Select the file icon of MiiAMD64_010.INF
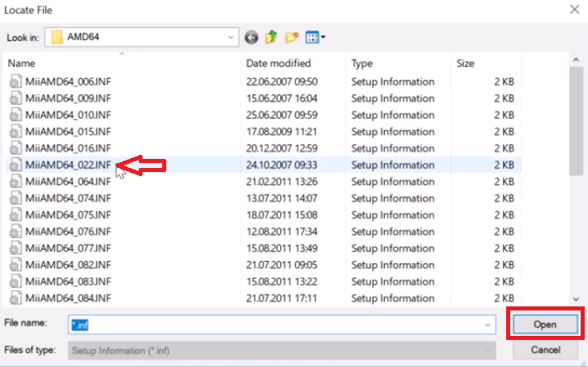The height and width of the screenshot is (367, 588). click(16, 115)
